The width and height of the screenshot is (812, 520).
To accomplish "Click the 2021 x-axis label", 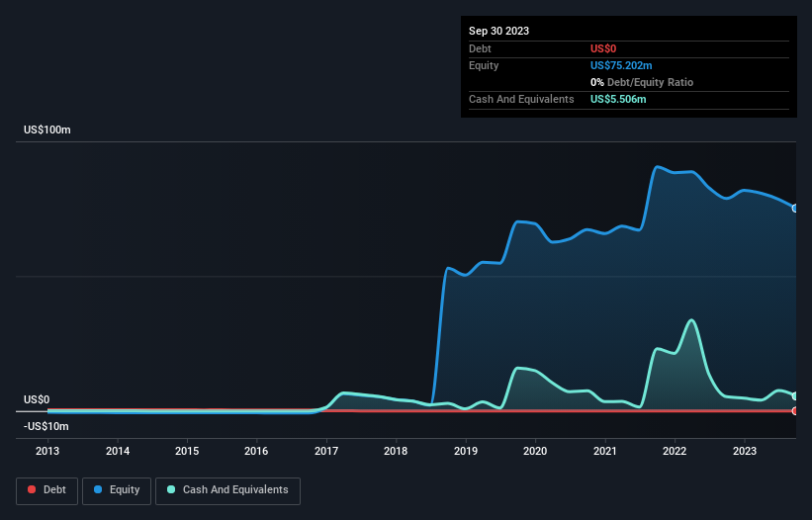I will point(605,451).
